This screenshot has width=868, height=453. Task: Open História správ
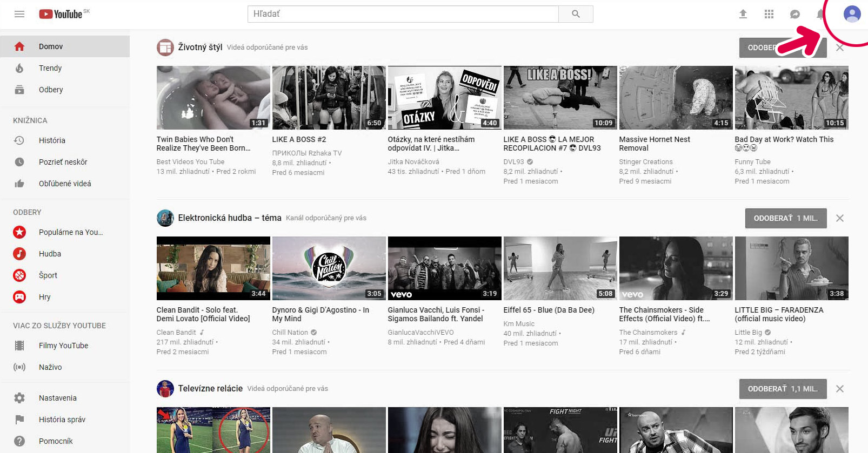[x=65, y=420]
